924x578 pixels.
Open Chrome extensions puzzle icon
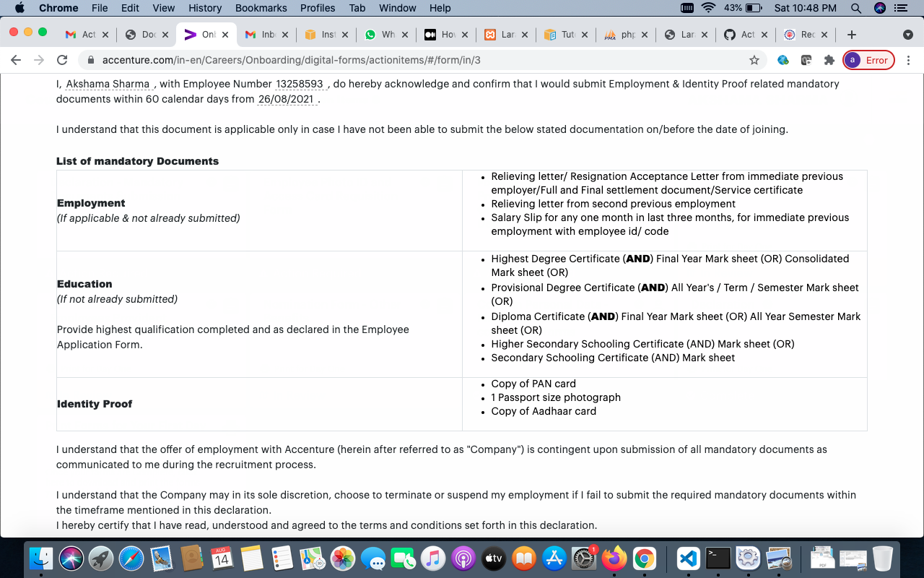coord(829,60)
